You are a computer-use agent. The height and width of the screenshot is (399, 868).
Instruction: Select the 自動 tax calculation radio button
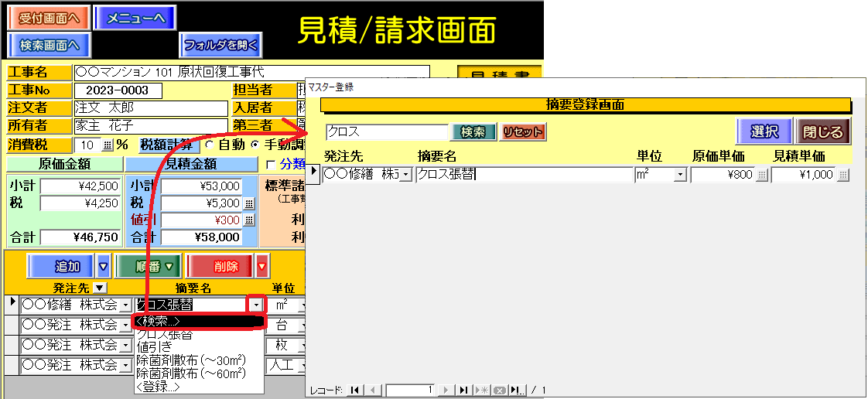coord(209,145)
